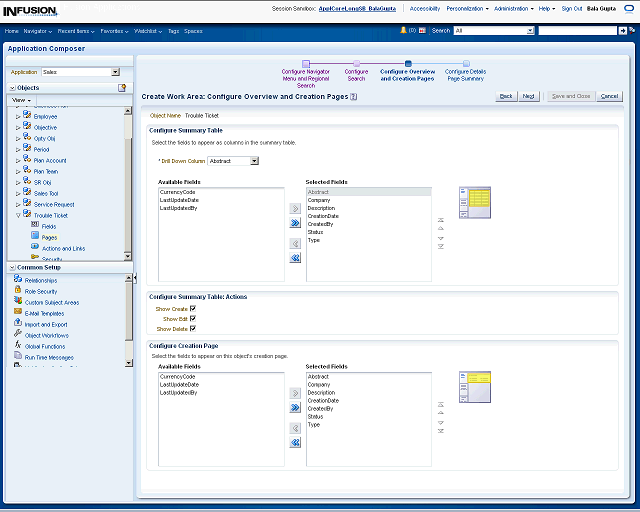640x512 pixels.
Task: Open the E-Mail Templates setup item
Action: (x=45, y=313)
